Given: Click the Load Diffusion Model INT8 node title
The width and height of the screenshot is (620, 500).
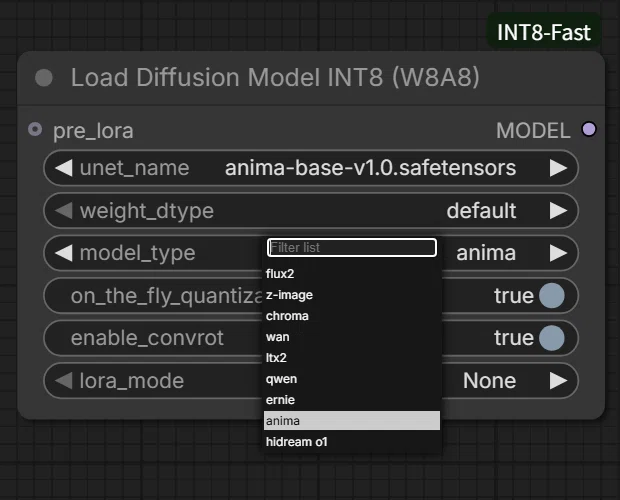Looking at the screenshot, I should click(x=275, y=77).
